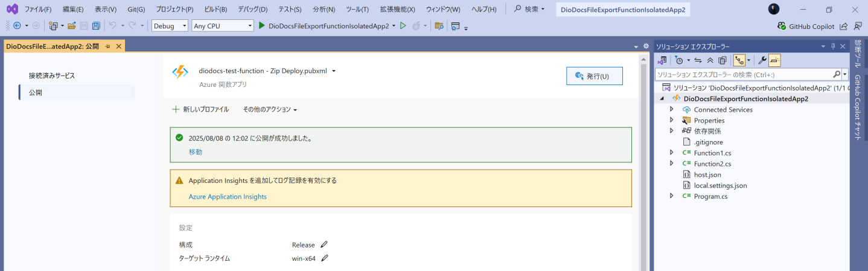Select local.settings.json in Solution Explorer

coord(720,185)
